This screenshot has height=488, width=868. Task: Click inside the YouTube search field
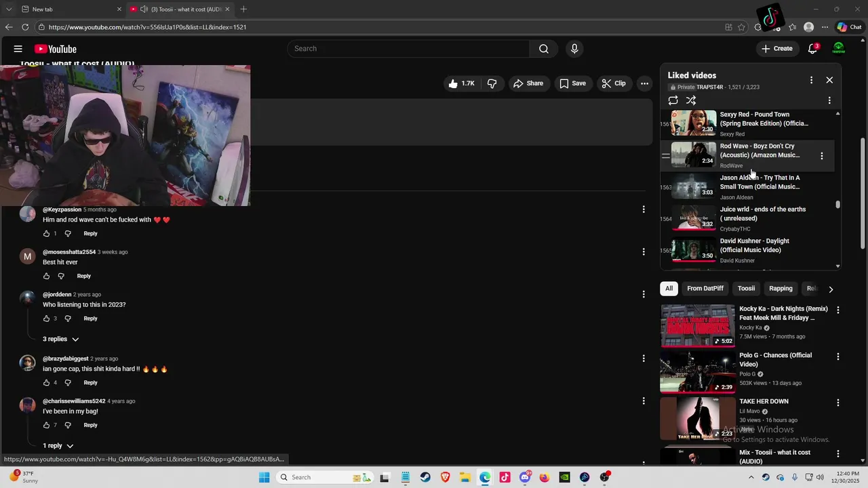pyautogui.click(x=408, y=49)
